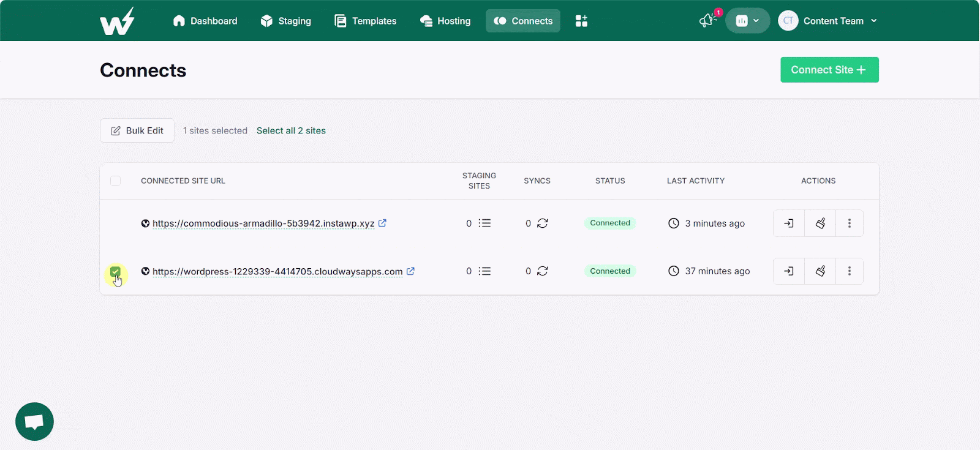
Task: Click magic login icon for cloudwaysapps site
Action: point(789,271)
